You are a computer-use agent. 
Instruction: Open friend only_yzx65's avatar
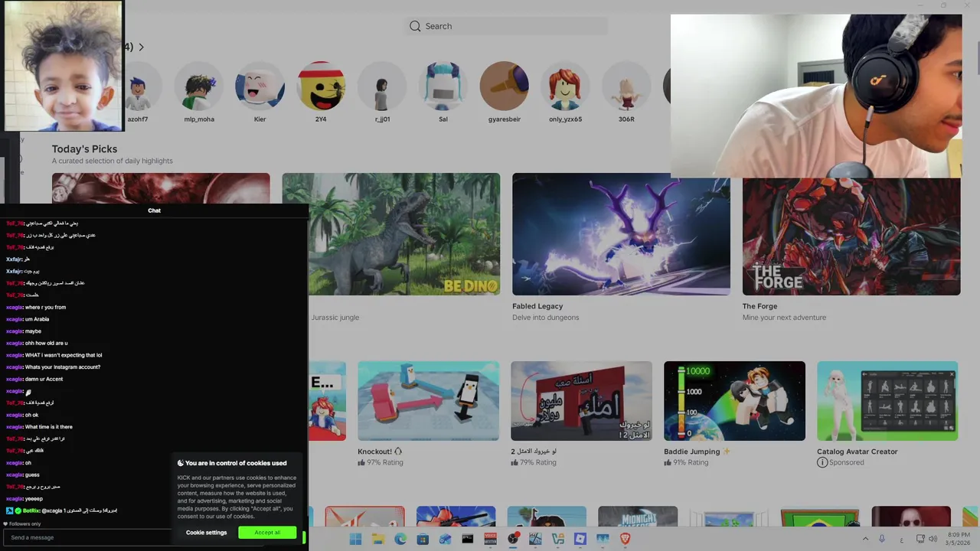point(565,86)
